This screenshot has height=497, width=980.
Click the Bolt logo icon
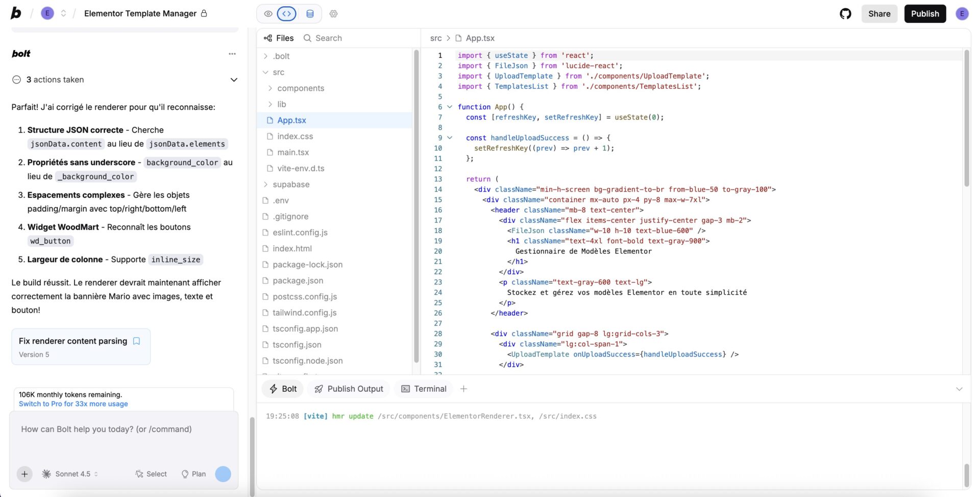click(16, 13)
